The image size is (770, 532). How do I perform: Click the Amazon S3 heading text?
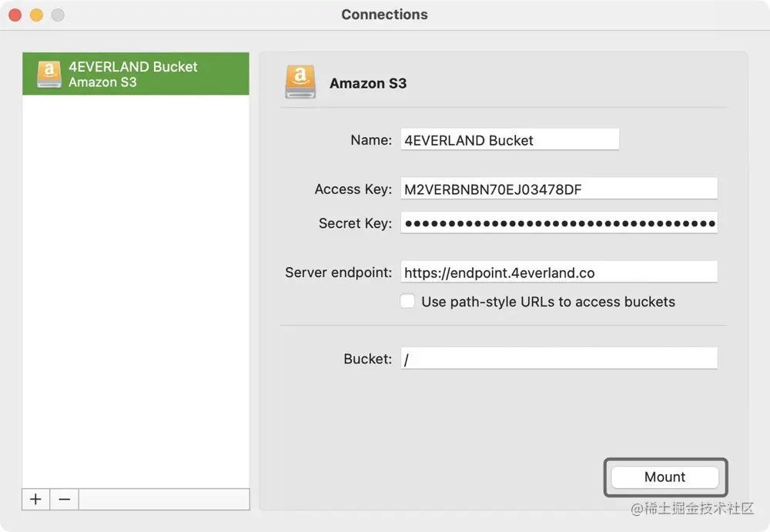[x=368, y=83]
